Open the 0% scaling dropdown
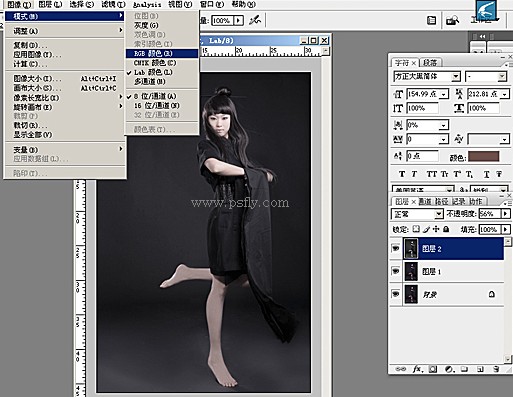This screenshot has width=513, height=397. [444, 125]
